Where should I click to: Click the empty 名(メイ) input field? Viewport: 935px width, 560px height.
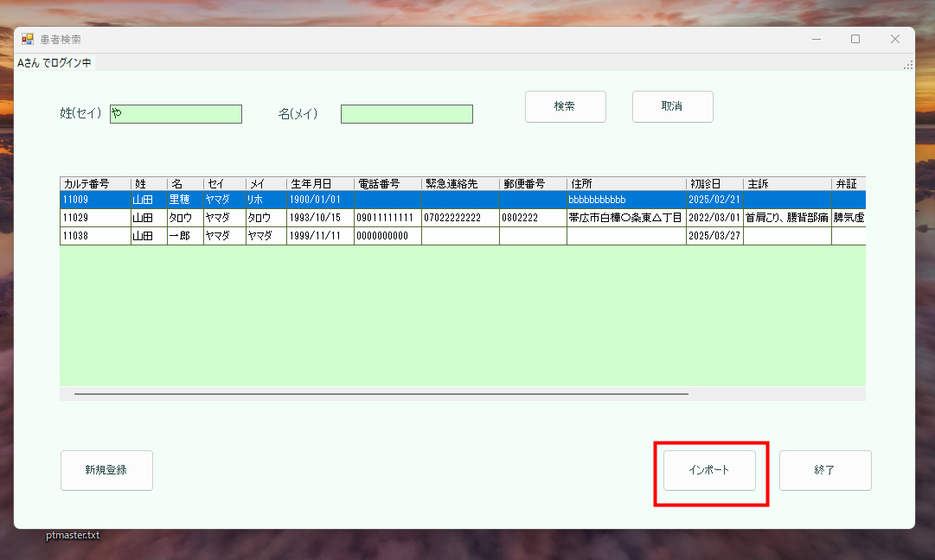(407, 113)
